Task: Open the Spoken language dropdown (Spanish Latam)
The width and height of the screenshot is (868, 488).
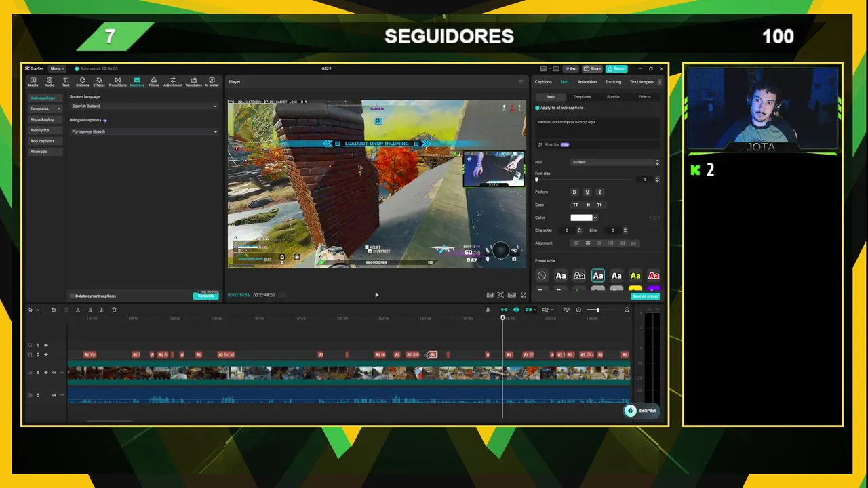Action: (144, 106)
